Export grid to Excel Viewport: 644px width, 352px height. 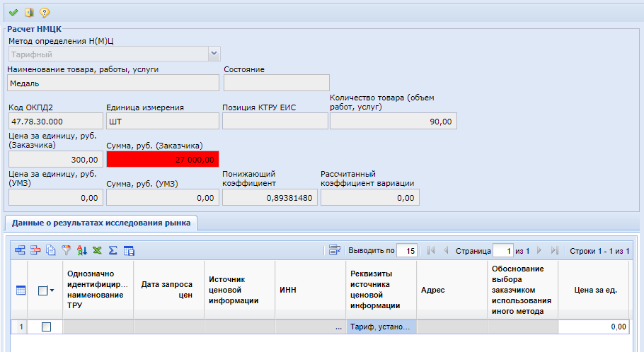[97, 250]
